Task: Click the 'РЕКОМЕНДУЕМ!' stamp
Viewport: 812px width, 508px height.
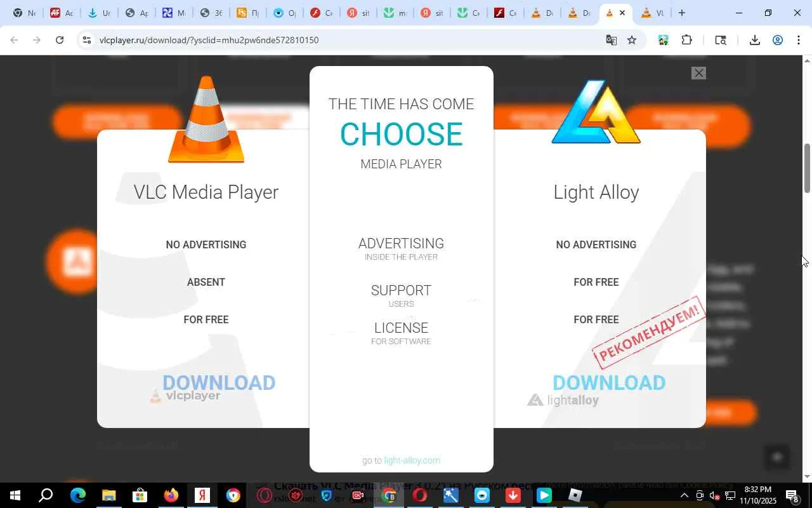Action: coord(649,332)
